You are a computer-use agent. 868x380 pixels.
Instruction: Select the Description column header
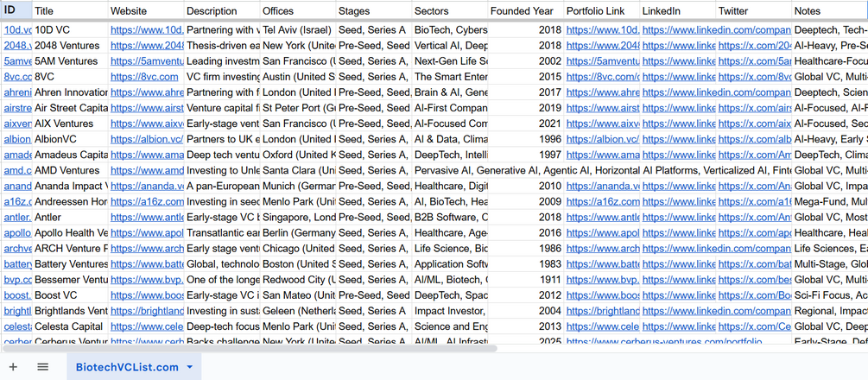(222, 10)
